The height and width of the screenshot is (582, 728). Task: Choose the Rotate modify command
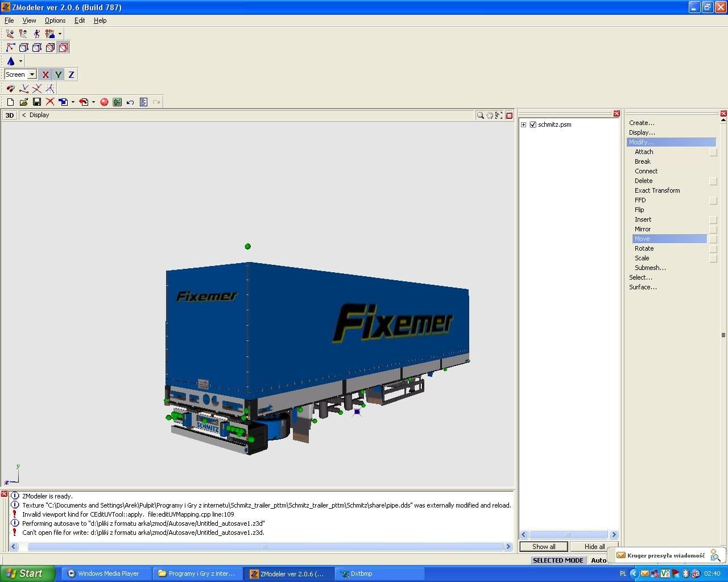[x=644, y=248]
